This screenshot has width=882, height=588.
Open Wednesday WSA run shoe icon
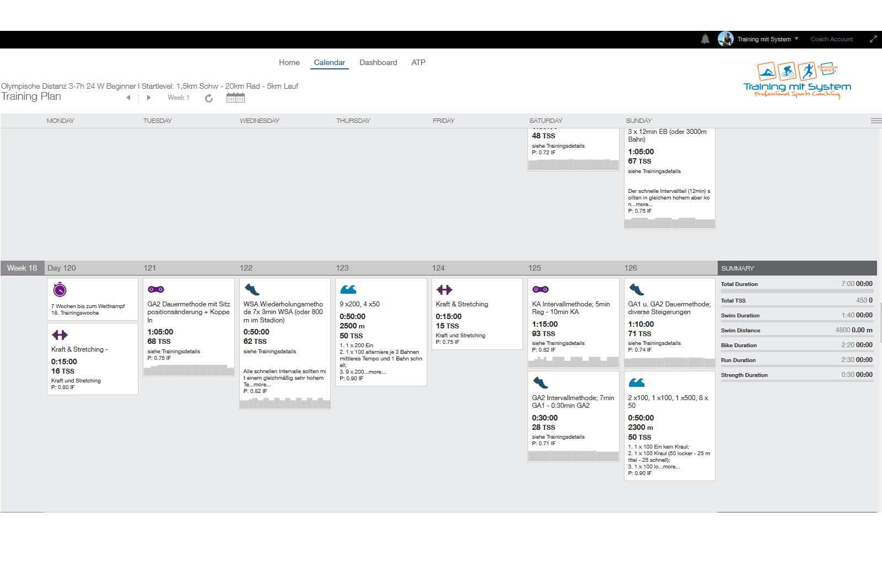pyautogui.click(x=252, y=289)
